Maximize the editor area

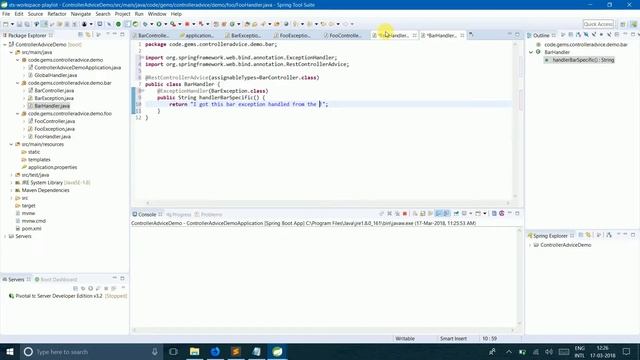point(517,35)
